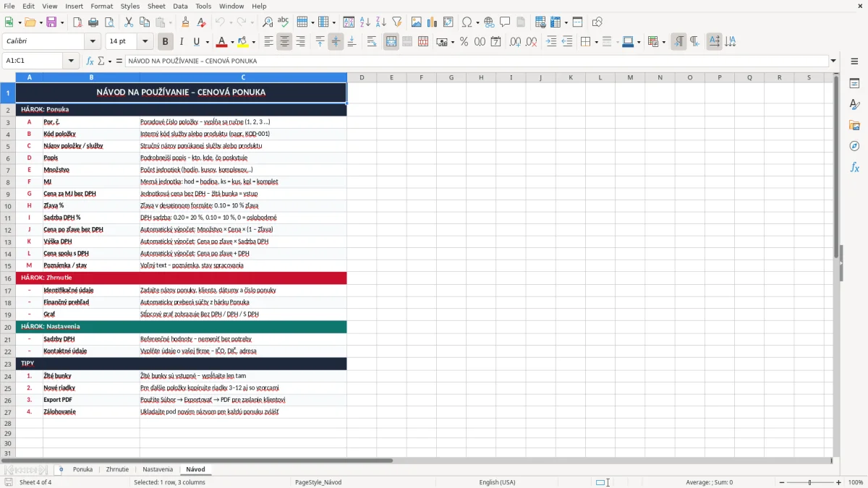Open sidebar Styles panel icon

tap(854, 105)
